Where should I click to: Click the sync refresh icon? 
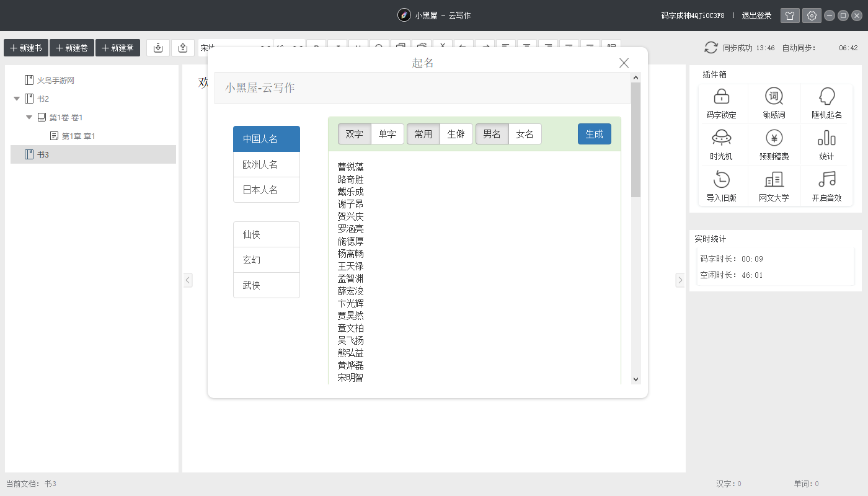point(711,48)
